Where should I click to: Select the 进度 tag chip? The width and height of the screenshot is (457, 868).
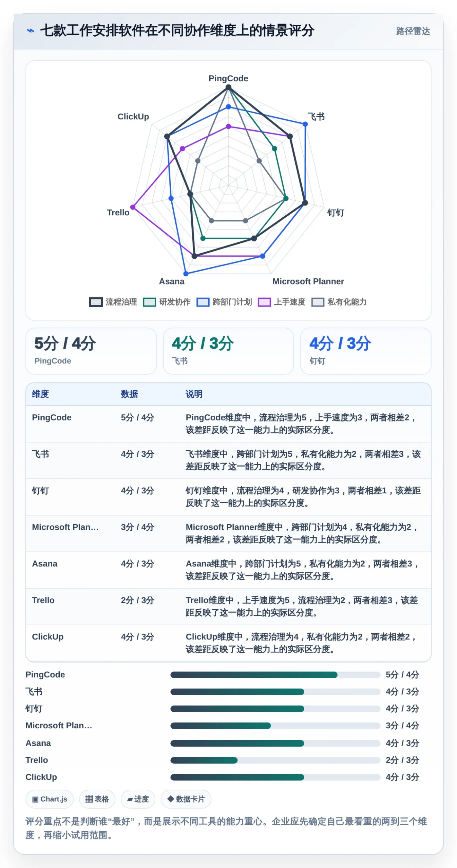tap(138, 799)
